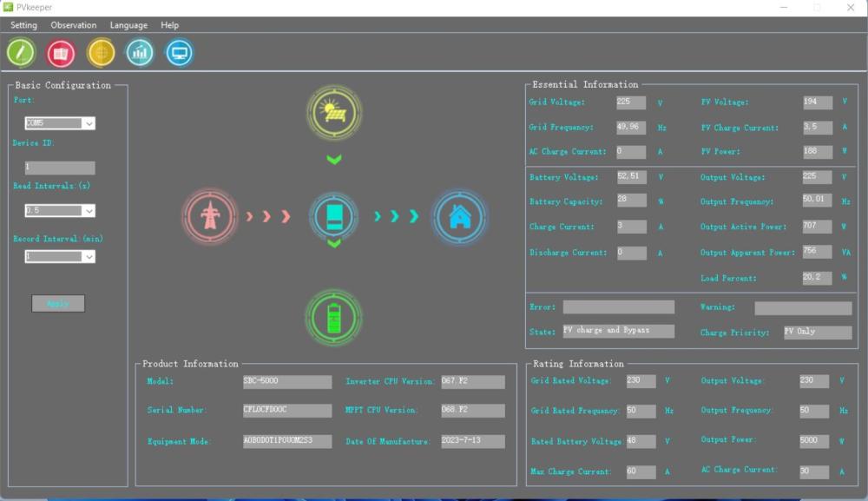This screenshot has width=868, height=501.
Task: Click the PV Charge Current value 3.5
Action: click(x=818, y=128)
